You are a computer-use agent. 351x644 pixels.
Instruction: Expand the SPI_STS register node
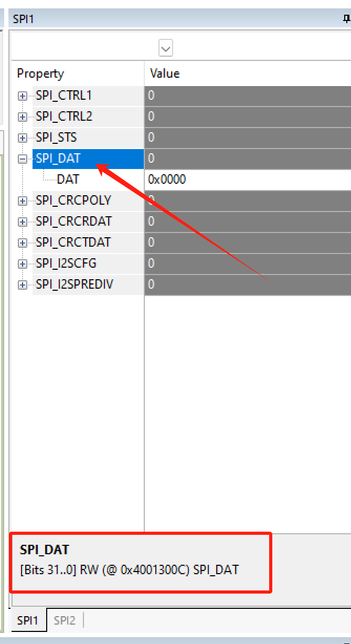(x=23, y=138)
